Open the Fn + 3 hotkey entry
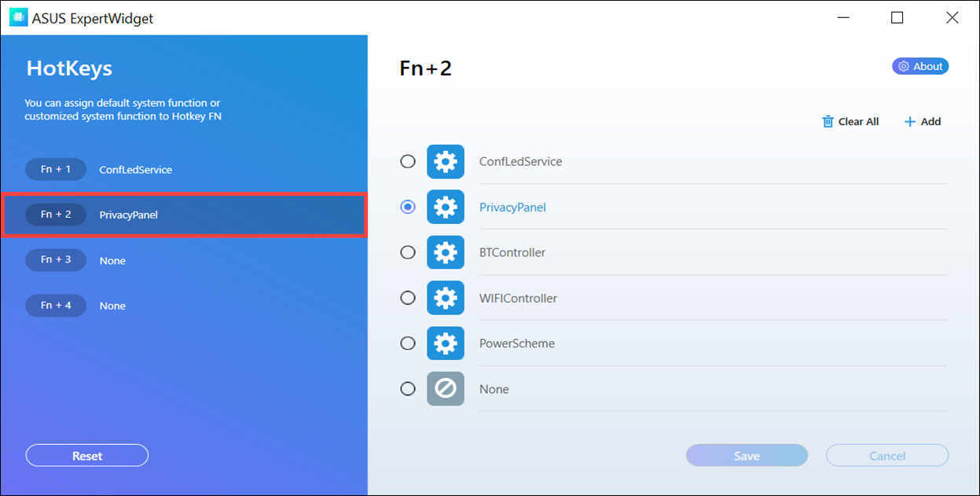This screenshot has width=980, height=496. point(184,260)
